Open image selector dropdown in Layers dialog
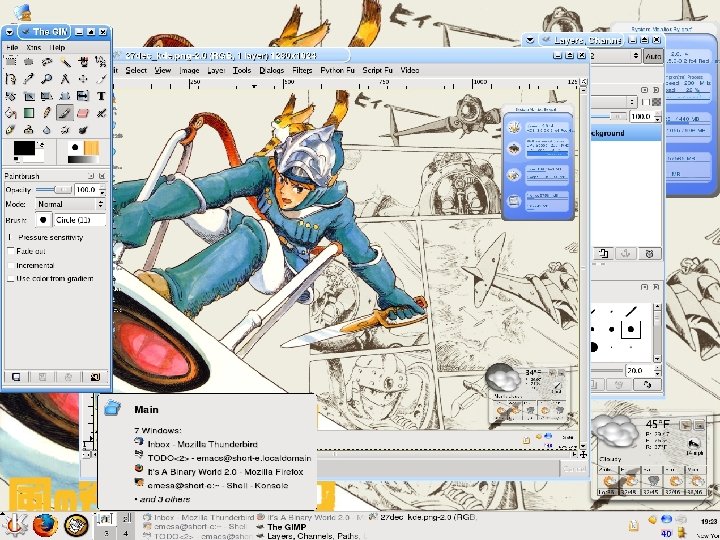 click(615, 56)
